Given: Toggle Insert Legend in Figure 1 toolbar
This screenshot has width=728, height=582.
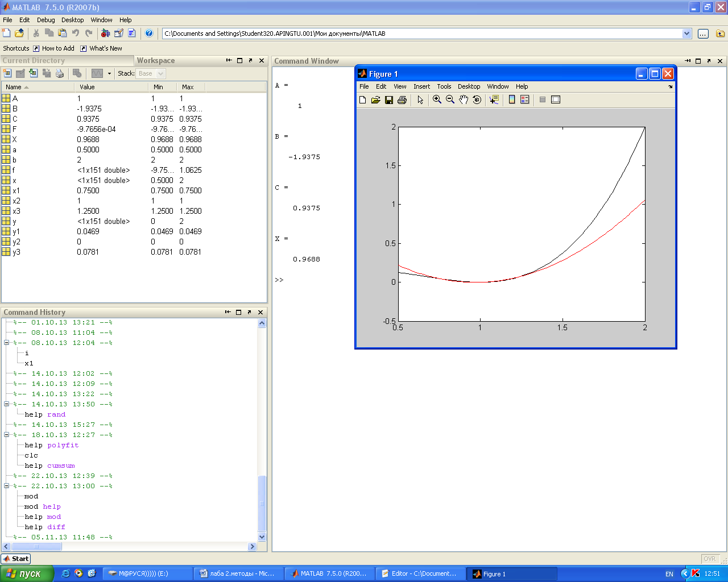Looking at the screenshot, I should click(525, 99).
